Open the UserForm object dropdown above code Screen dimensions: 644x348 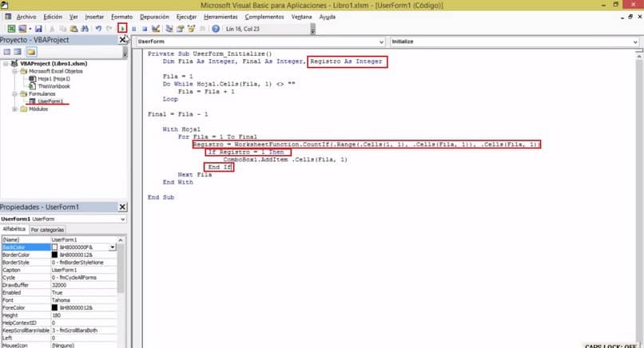pyautogui.click(x=381, y=42)
